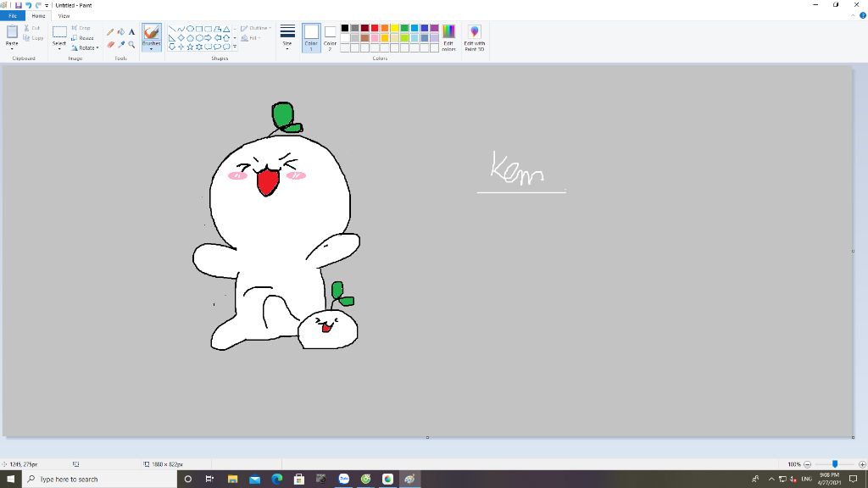Choose the Curve shape
This screenshot has width=868, height=488.
pos(181,29)
